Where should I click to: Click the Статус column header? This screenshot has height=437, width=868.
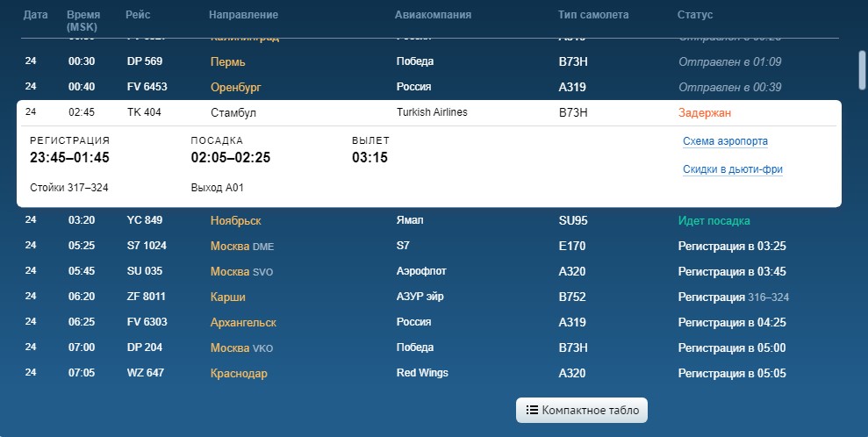click(x=694, y=15)
